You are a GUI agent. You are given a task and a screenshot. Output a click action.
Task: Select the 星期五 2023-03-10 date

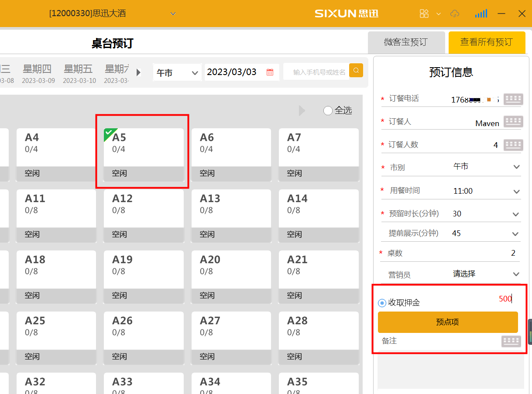(79, 73)
